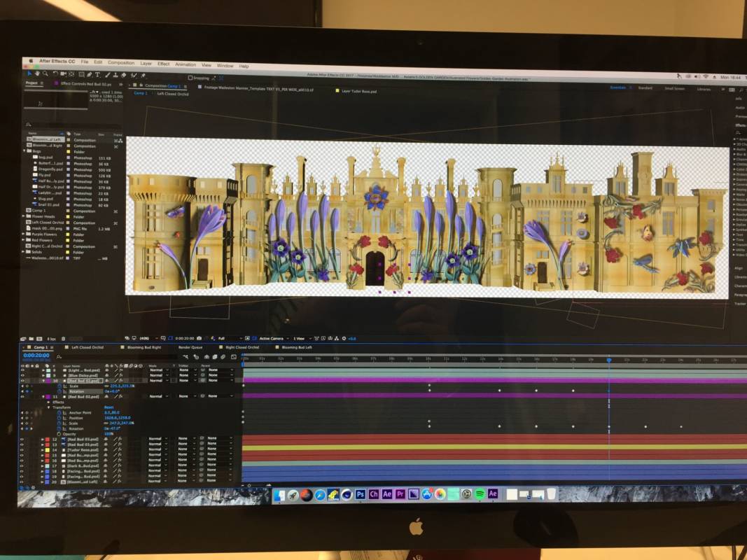Screen dimensions: 747x560
Task: Click the Spotify icon in Dock
Action: tap(480, 494)
